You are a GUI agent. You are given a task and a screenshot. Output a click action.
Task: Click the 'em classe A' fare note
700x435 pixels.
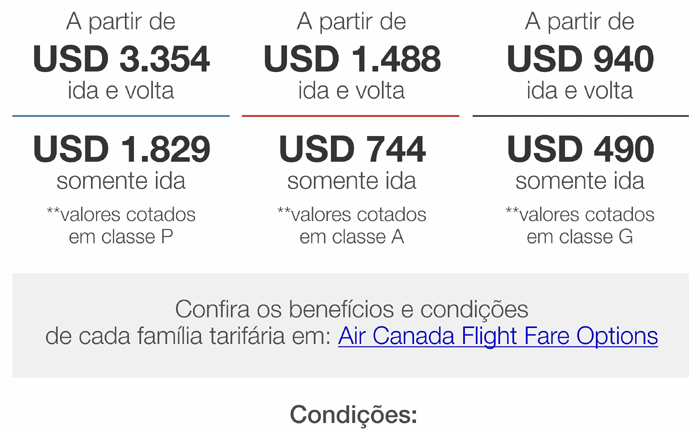tap(352, 237)
